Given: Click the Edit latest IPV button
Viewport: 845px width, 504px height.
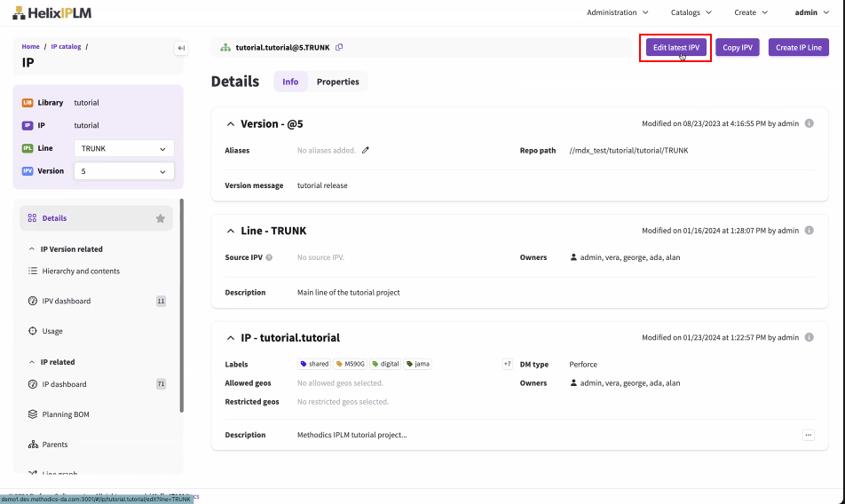Looking at the screenshot, I should coord(676,48).
